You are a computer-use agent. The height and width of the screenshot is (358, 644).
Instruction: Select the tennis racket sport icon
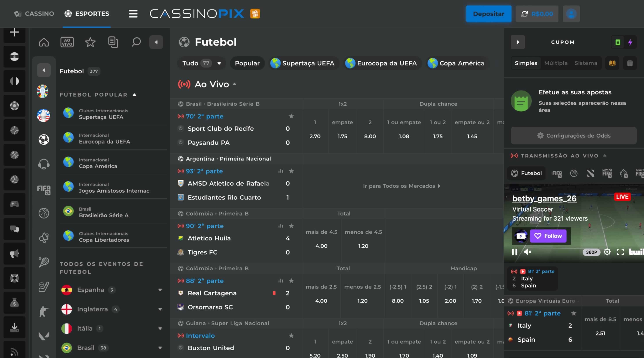pyautogui.click(x=44, y=262)
